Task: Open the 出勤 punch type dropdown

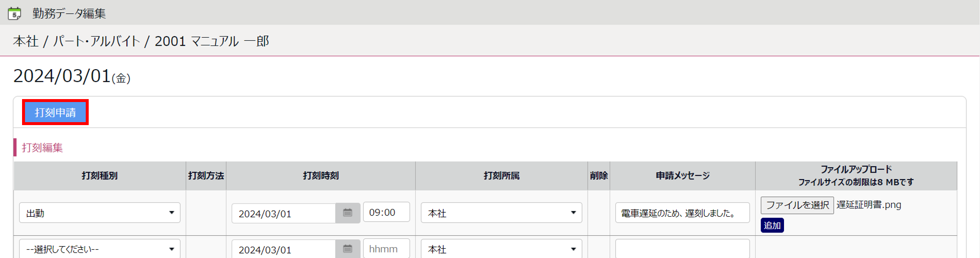Action: [99, 213]
